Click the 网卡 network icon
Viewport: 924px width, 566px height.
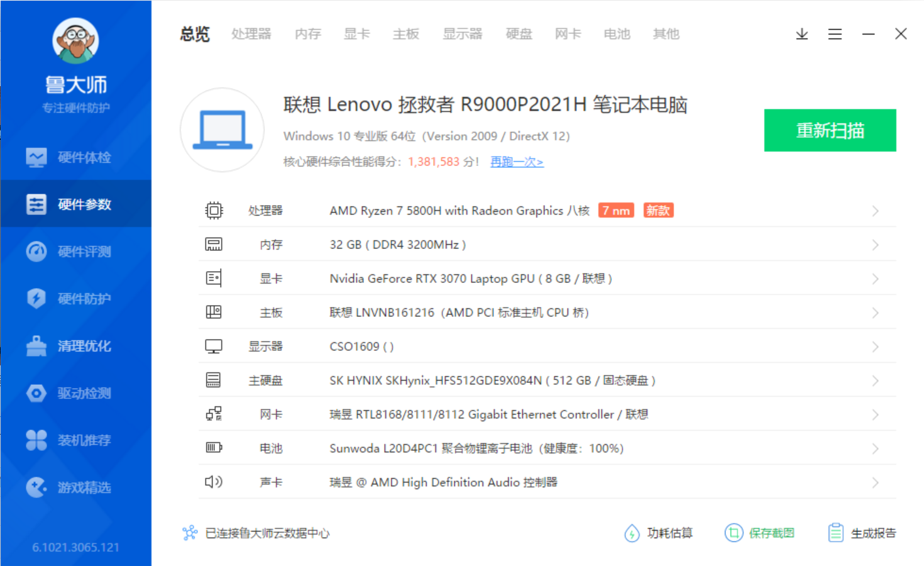coord(214,414)
